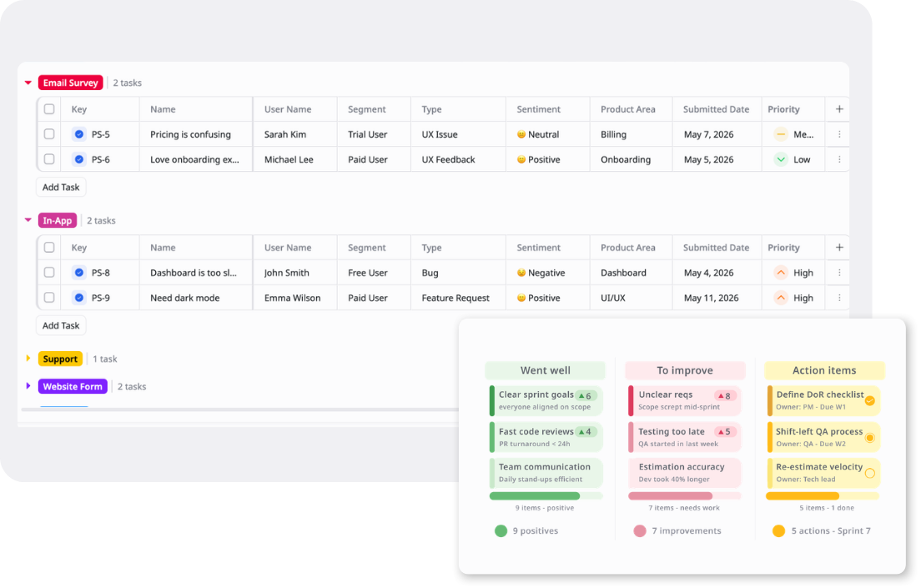Open row menu for PS-6

pyautogui.click(x=839, y=159)
